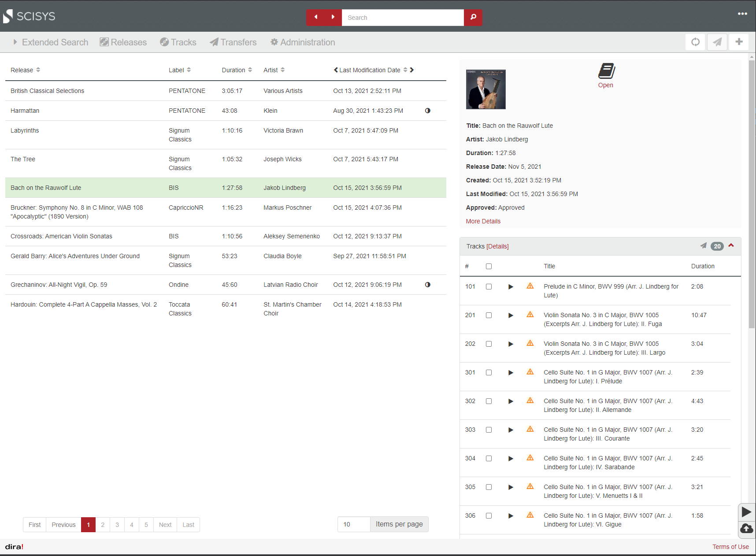Click the album cover thumbnail
Viewport: 756px width, 556px height.
click(x=486, y=89)
